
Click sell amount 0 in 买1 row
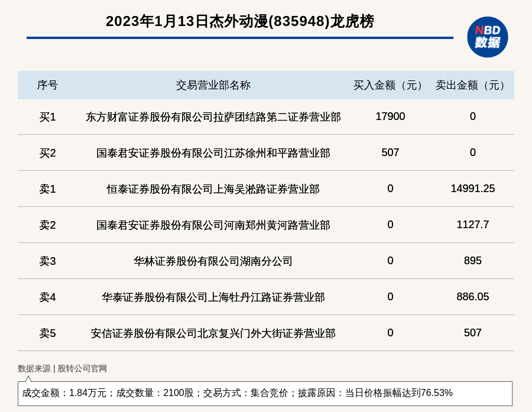[x=473, y=116]
